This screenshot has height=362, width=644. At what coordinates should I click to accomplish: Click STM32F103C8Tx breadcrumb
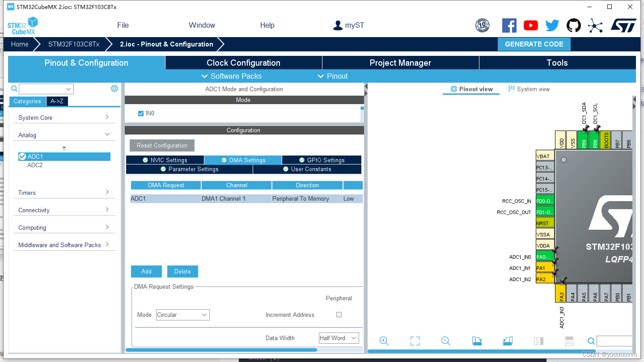coord(74,44)
